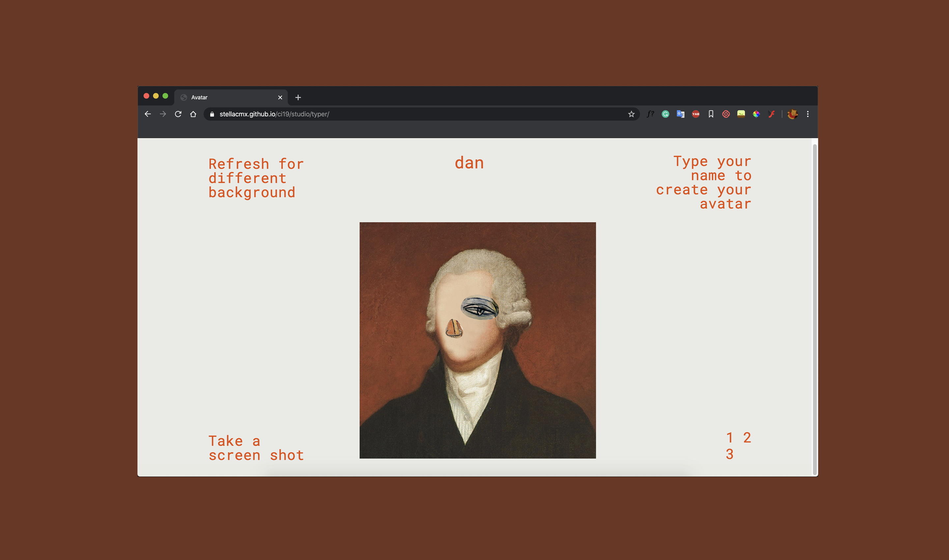Reload the Avatar page

pos(178,114)
